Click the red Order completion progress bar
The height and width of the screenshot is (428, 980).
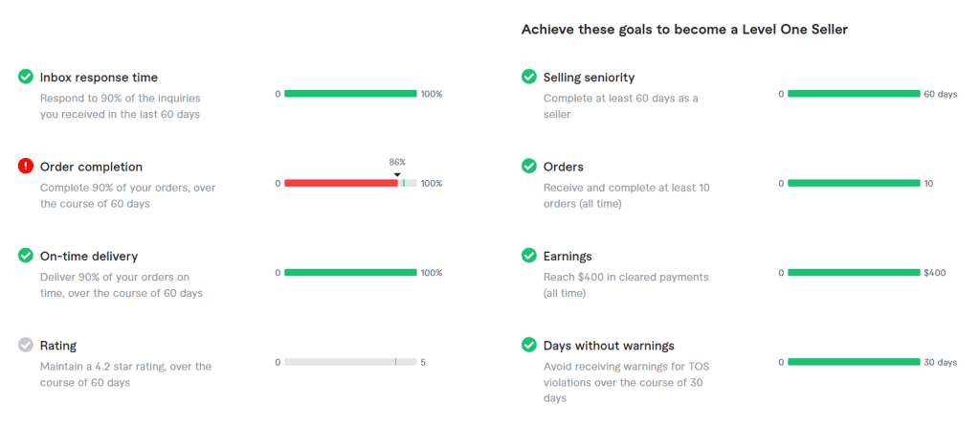(x=341, y=183)
